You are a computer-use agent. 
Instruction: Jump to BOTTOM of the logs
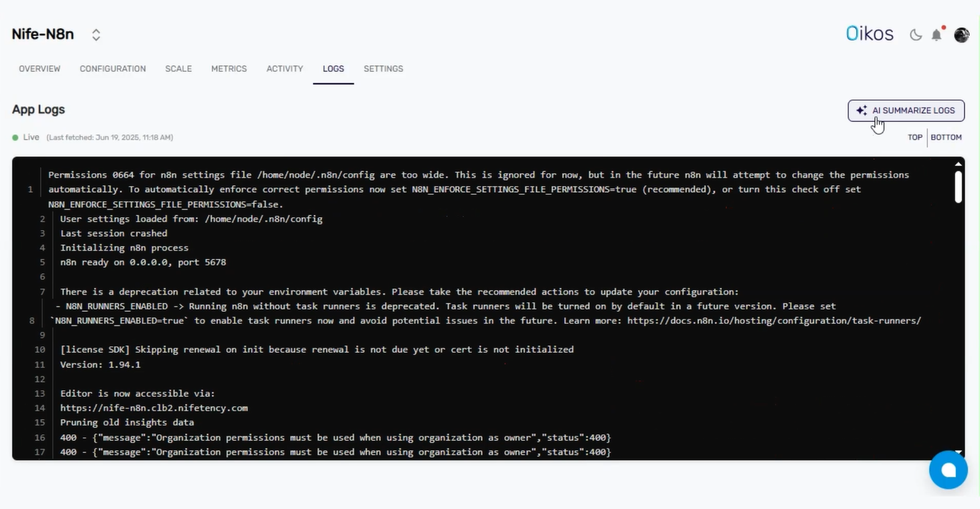(946, 137)
